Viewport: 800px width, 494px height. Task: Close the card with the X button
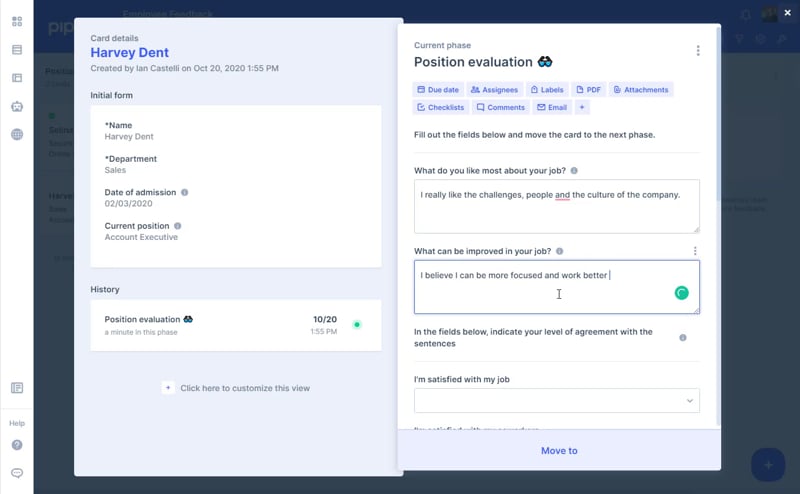tap(787, 12)
